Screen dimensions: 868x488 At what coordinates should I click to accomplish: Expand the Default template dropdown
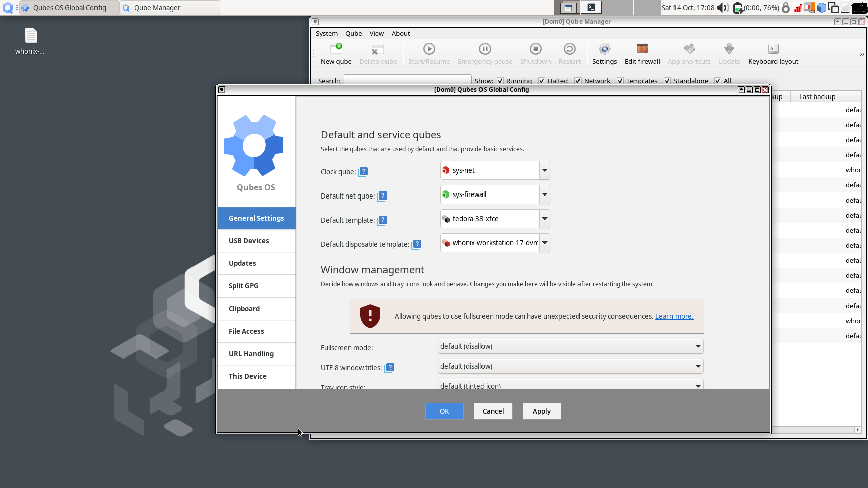[x=544, y=219]
